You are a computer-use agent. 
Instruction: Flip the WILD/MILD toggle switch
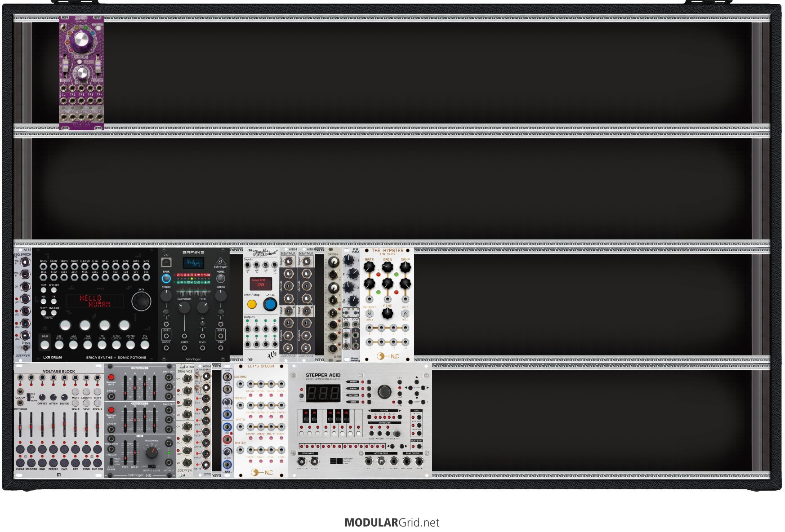(405, 313)
